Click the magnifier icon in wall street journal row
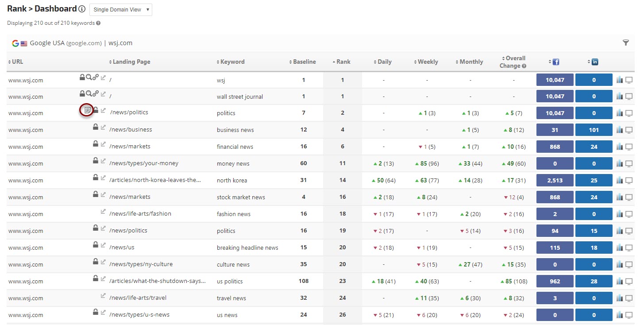This screenshot has height=325, width=644. (89, 94)
